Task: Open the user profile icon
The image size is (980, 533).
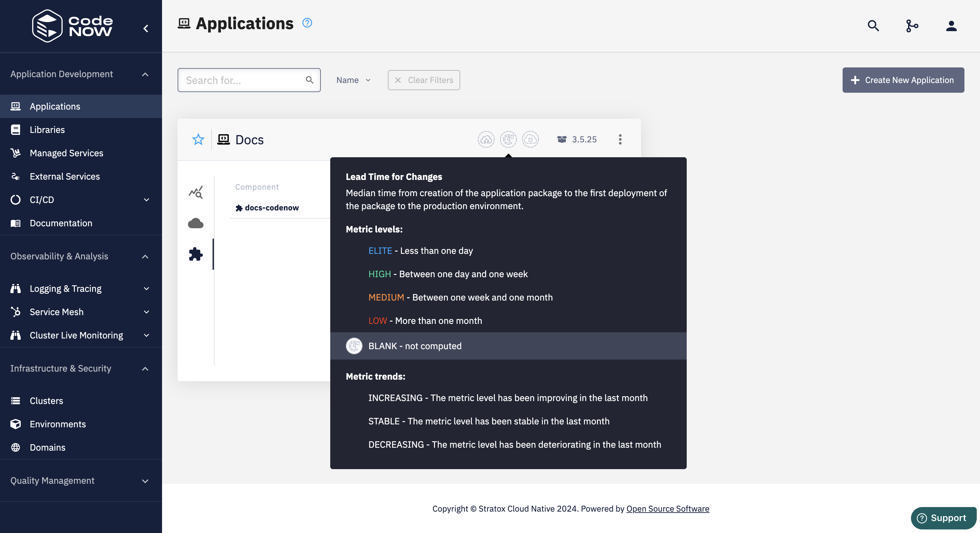Action: (x=951, y=26)
